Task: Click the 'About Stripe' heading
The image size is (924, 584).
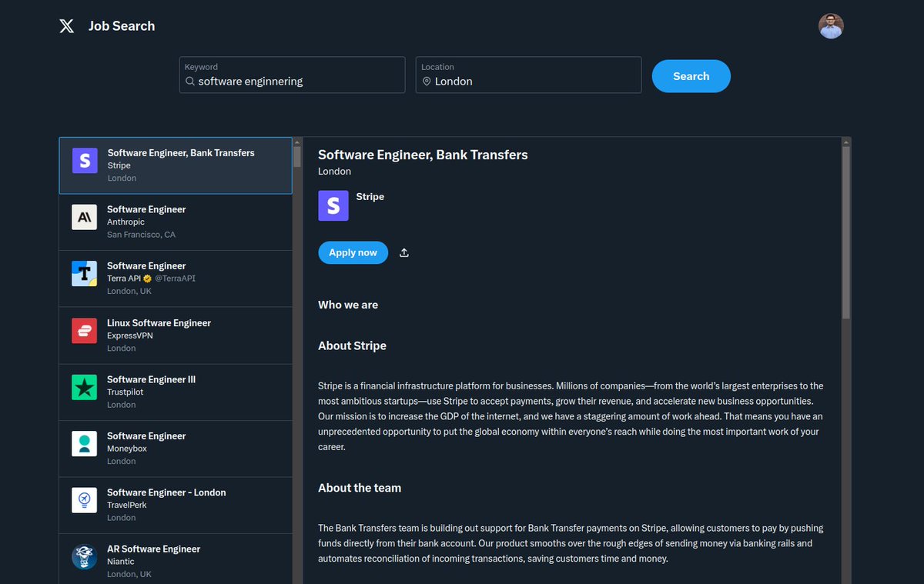Action: tap(352, 345)
